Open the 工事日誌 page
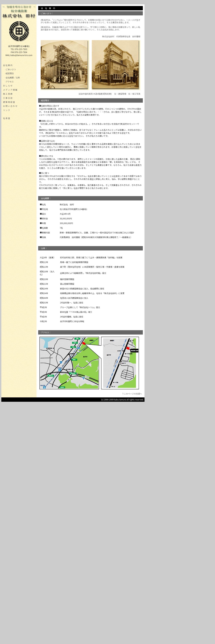The image size is (215, 644). (x=8, y=98)
